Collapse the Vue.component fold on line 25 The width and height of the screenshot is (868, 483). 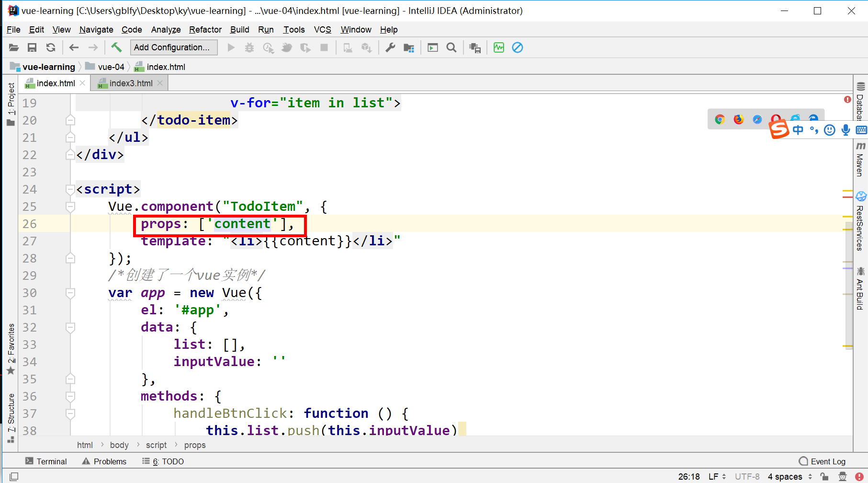[70, 207]
